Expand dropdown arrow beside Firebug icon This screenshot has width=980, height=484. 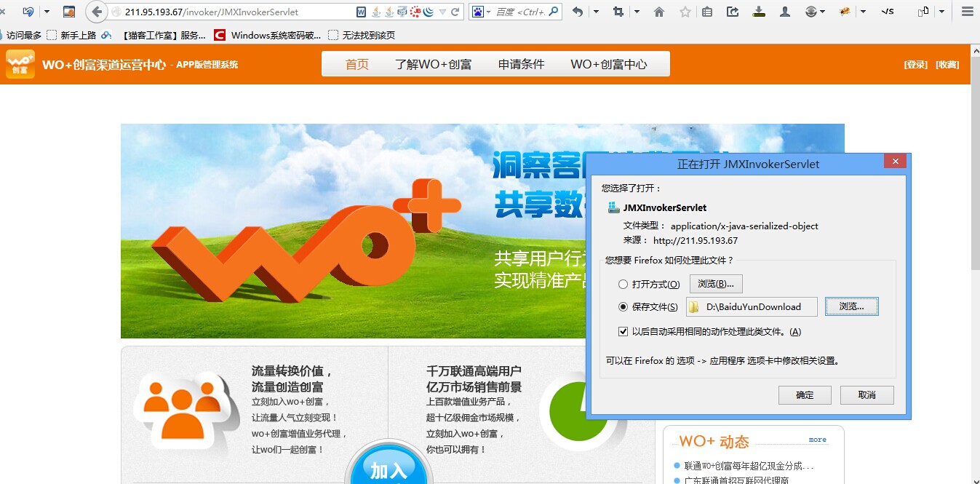coord(864,12)
